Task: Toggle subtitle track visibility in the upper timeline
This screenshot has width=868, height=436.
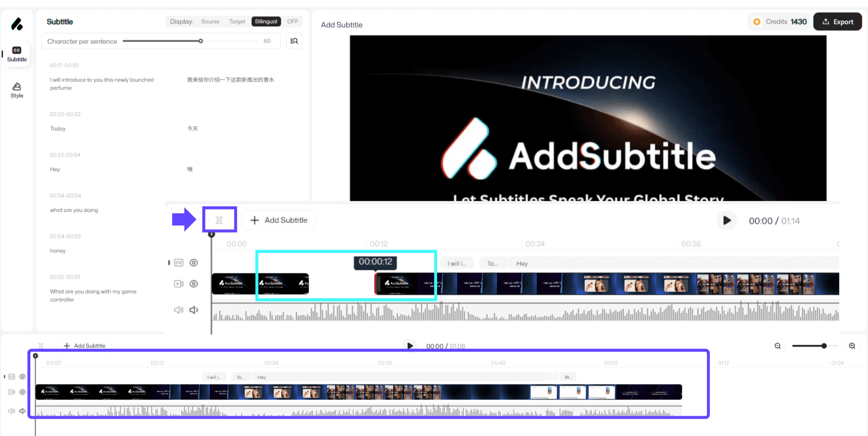Action: (194, 263)
